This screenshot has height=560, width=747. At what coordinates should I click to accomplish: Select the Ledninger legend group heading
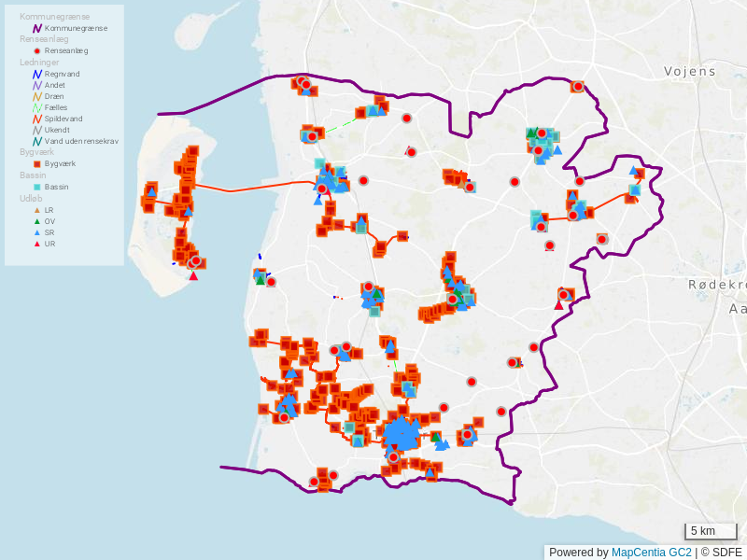pos(39,62)
